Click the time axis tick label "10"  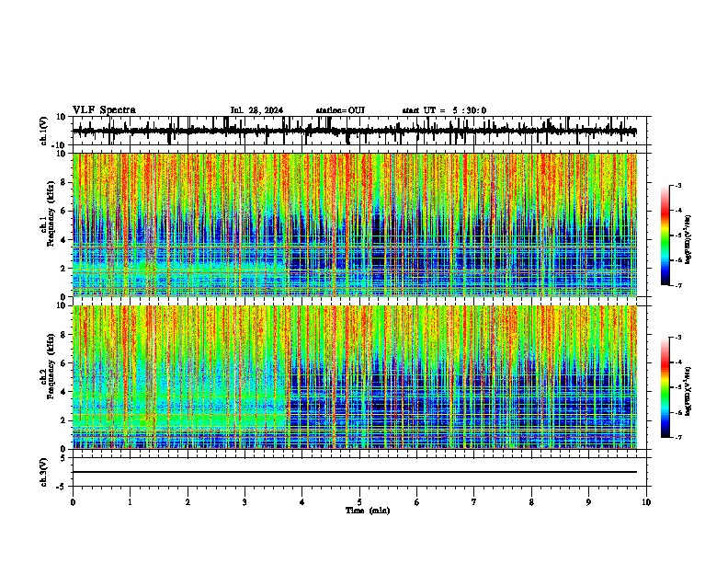646,502
